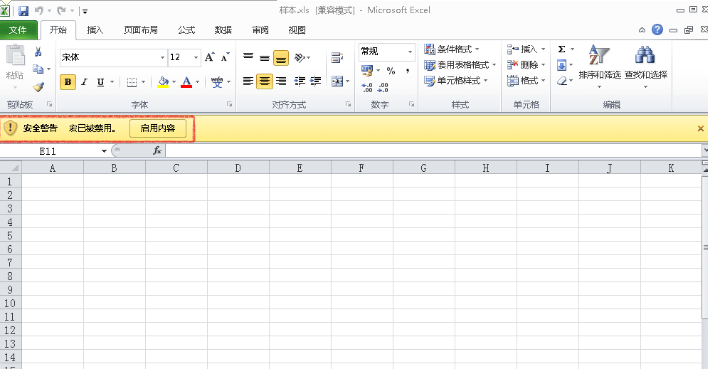Switch to 页面布局 ribbon tab
Viewport: 708px width, 369px height.
point(140,30)
